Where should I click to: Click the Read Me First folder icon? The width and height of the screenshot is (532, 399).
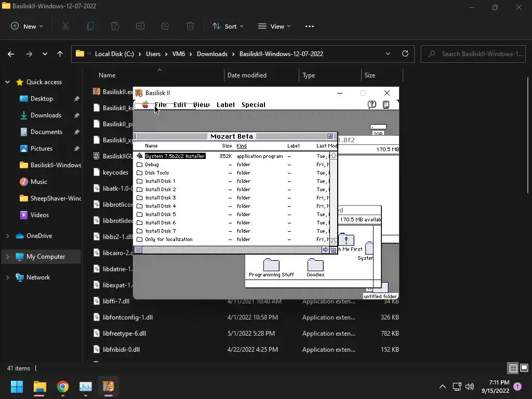346,240
